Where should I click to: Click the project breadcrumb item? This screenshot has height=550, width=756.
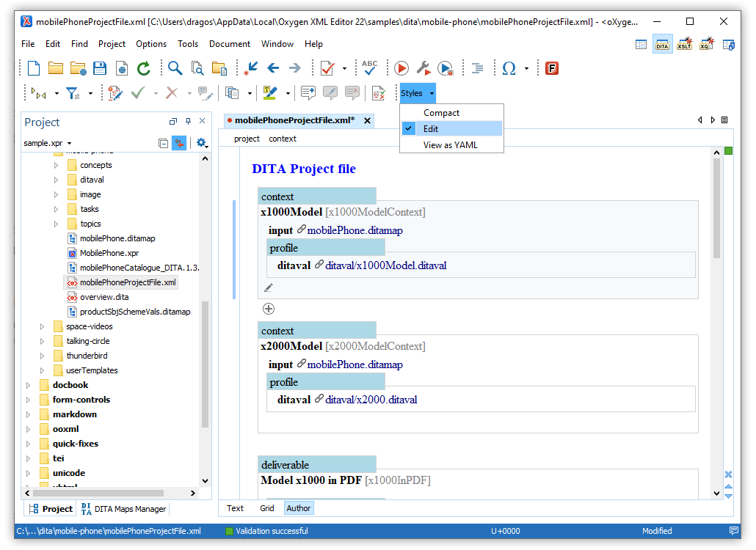(247, 139)
